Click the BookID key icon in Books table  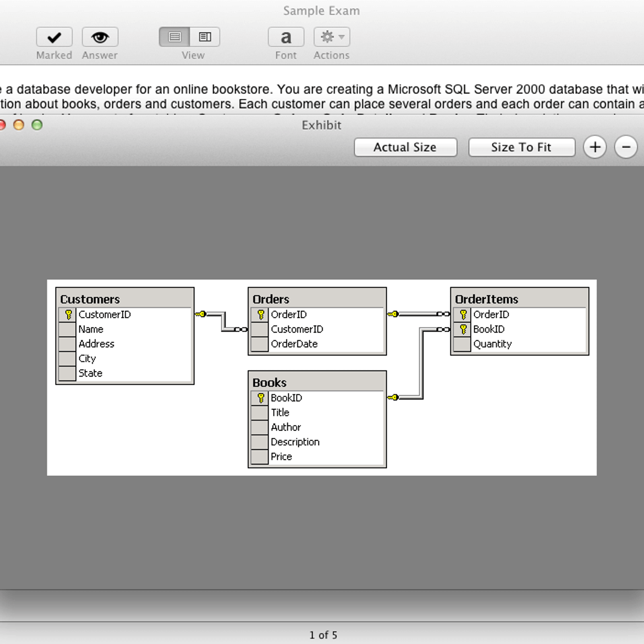[x=260, y=398]
